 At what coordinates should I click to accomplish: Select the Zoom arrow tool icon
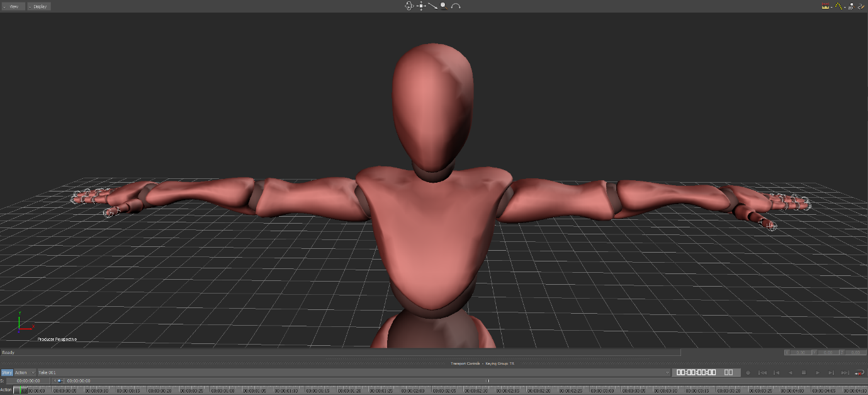click(x=433, y=6)
